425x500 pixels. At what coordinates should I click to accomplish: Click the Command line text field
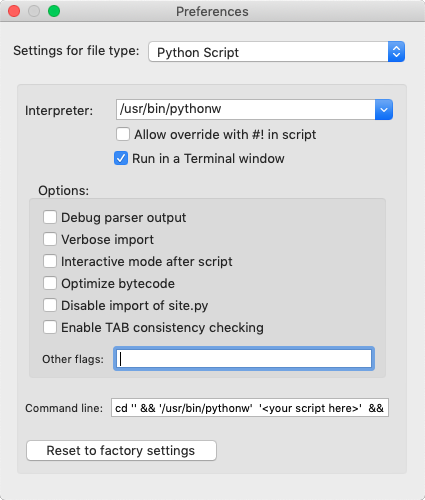click(250, 407)
